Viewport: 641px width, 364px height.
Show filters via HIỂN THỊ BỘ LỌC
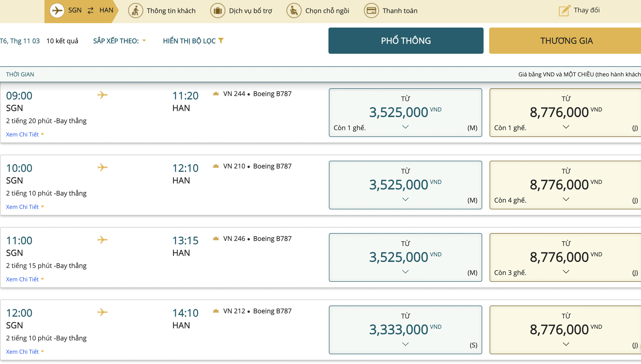click(x=193, y=41)
